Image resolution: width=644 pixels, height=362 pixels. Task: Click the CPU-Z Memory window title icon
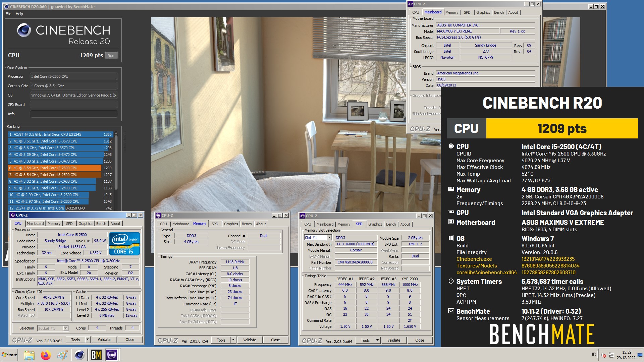click(x=158, y=216)
